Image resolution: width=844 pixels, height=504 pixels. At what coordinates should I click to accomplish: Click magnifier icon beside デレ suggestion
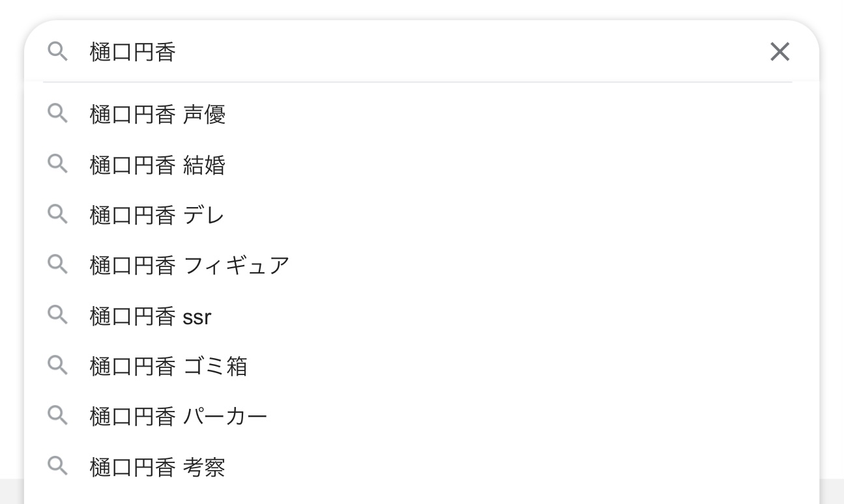point(58,214)
